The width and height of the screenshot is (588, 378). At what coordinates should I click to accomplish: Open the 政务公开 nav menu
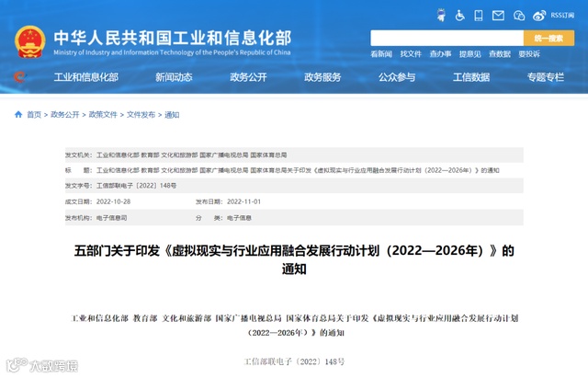(248, 77)
